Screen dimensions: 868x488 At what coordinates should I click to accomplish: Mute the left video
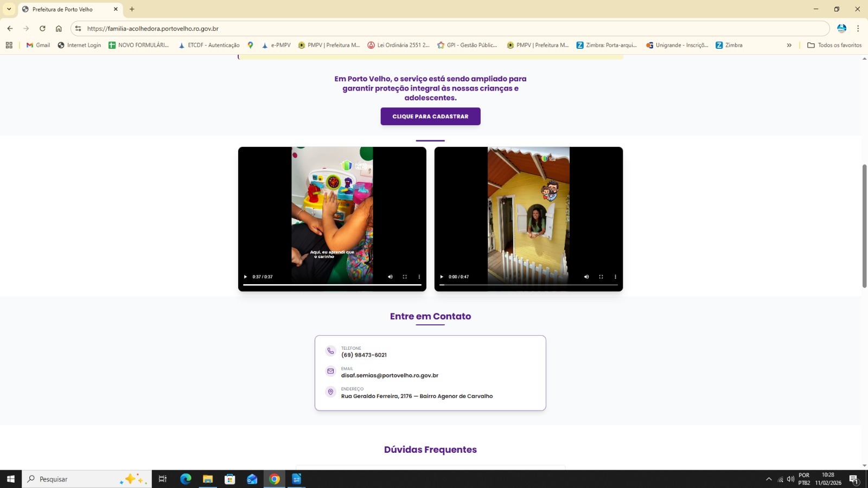coord(390,277)
